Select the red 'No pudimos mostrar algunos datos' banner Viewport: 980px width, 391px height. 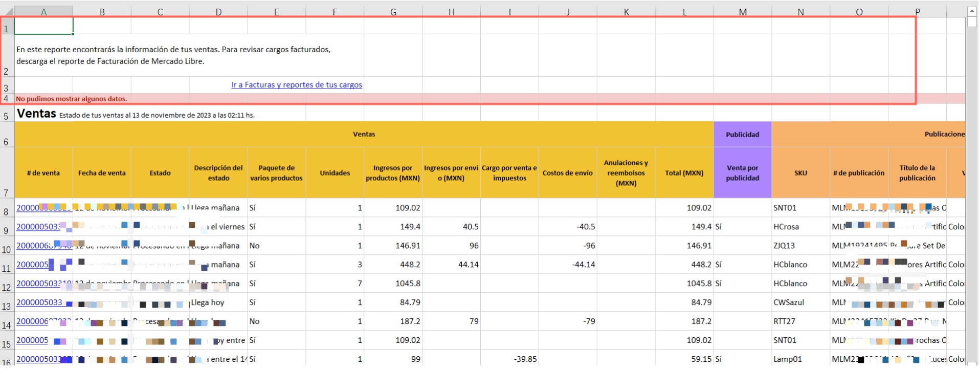pos(72,99)
